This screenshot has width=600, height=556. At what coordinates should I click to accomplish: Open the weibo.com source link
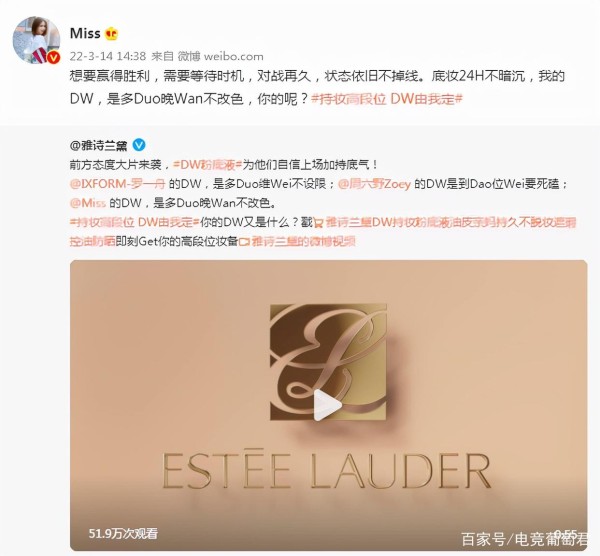pyautogui.click(x=233, y=56)
